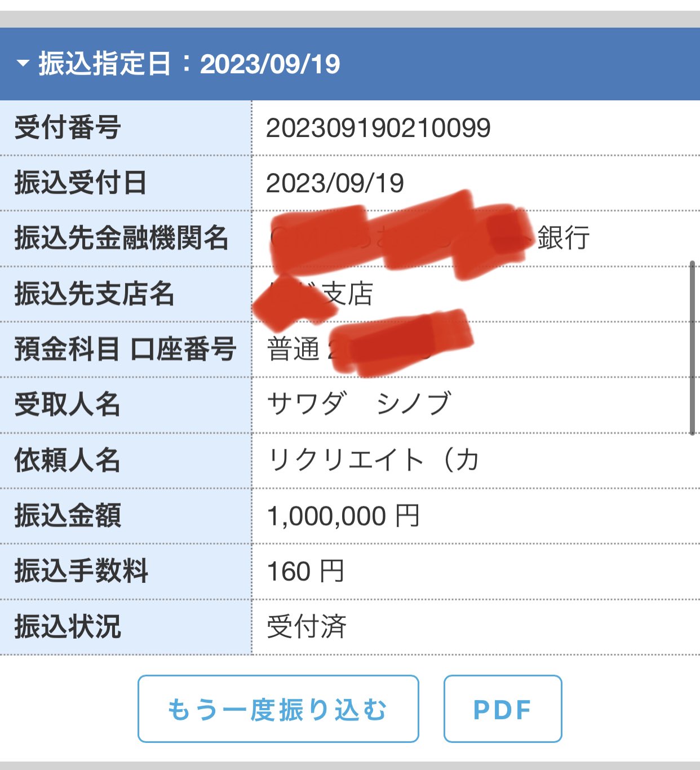
Task: Click the vertical scrollbar on the right
Action: pyautogui.click(x=692, y=347)
